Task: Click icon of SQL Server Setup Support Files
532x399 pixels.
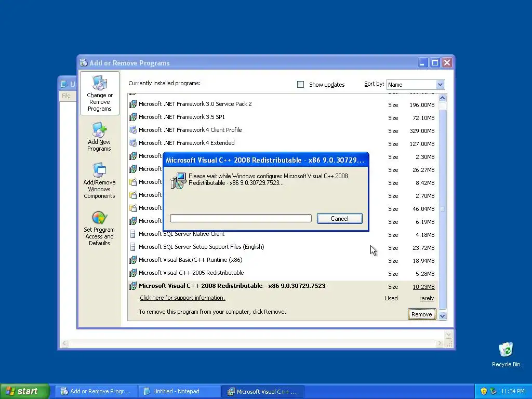Action: tap(133, 247)
